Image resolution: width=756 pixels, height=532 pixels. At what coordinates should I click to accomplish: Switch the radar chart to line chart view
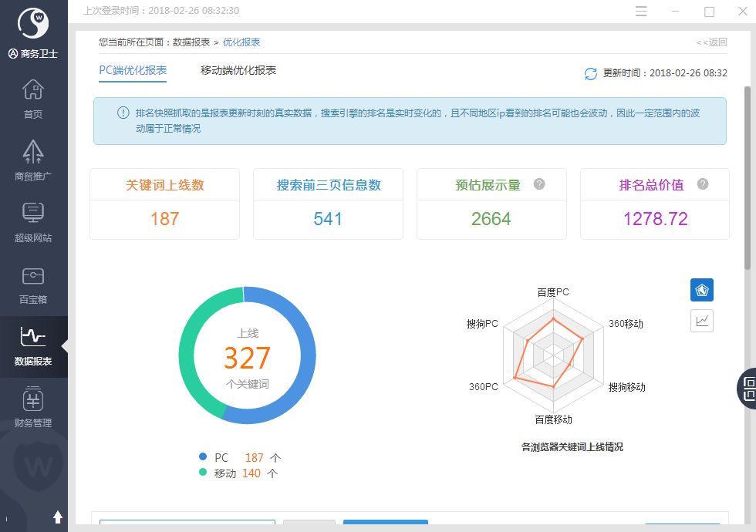pyautogui.click(x=702, y=320)
